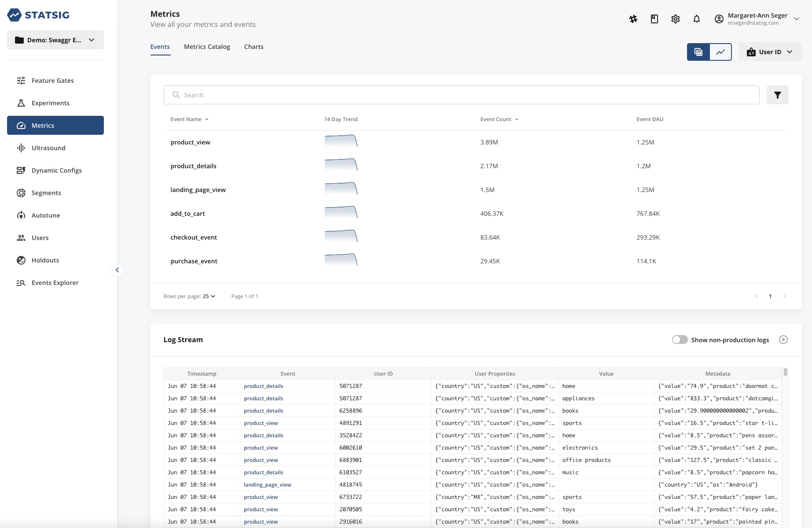Open the User ID unit type dropdown

(770, 52)
